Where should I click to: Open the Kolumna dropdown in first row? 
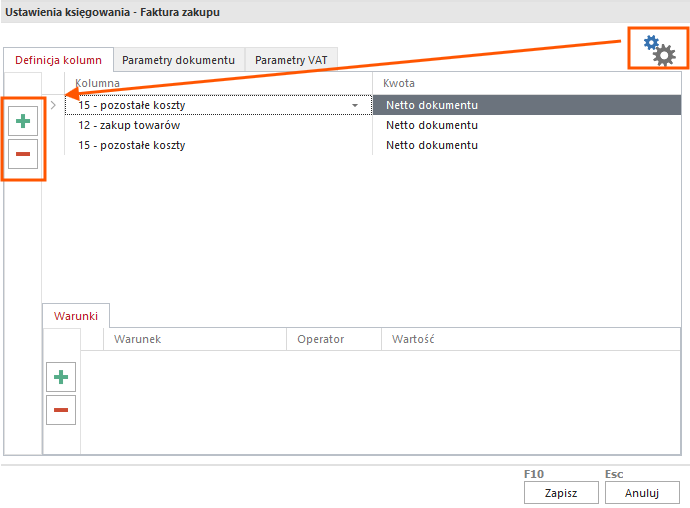[x=355, y=105]
